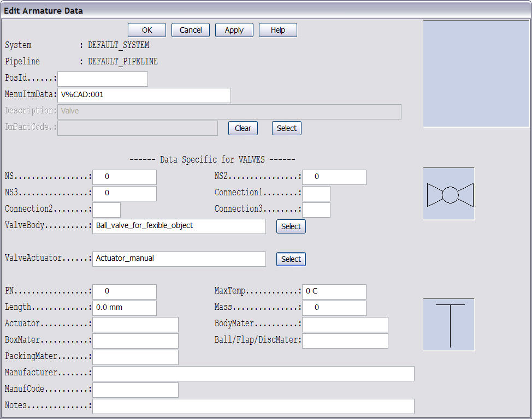Click the empty preview panel at top right
The image size is (532, 419).
tap(476, 74)
